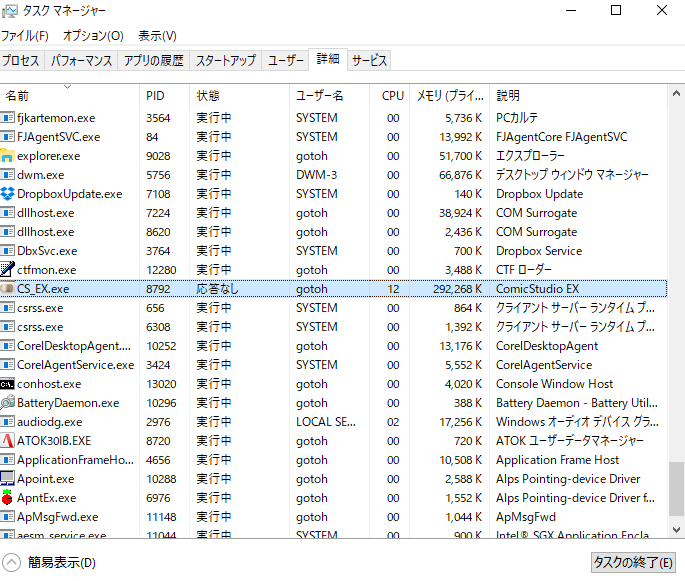Screen dimensions: 685x581
Task: Click the dllhost.exe icon with PID 8620
Action: click(x=7, y=232)
